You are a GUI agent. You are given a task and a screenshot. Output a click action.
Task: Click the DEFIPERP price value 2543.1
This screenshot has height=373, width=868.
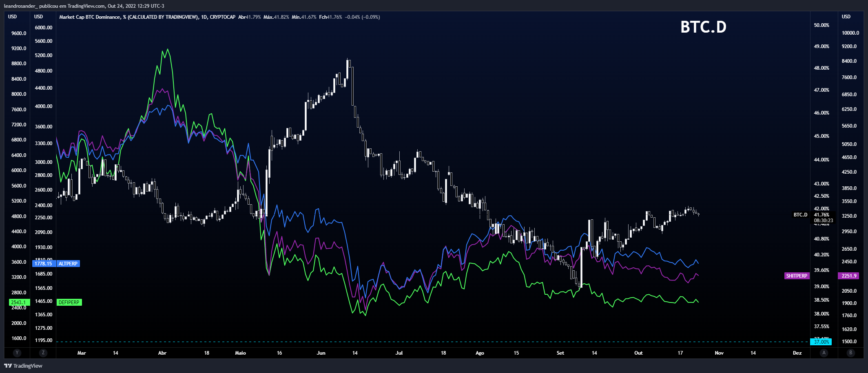[x=19, y=302]
